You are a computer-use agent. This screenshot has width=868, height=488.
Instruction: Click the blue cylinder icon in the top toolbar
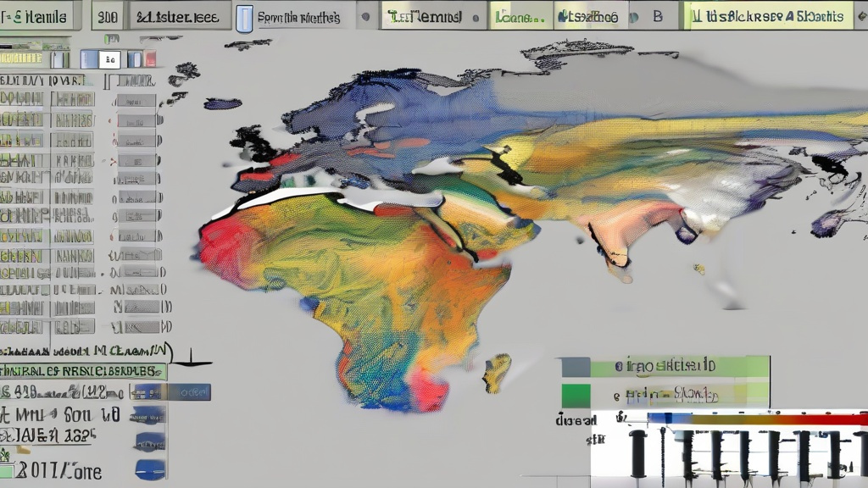pos(244,19)
